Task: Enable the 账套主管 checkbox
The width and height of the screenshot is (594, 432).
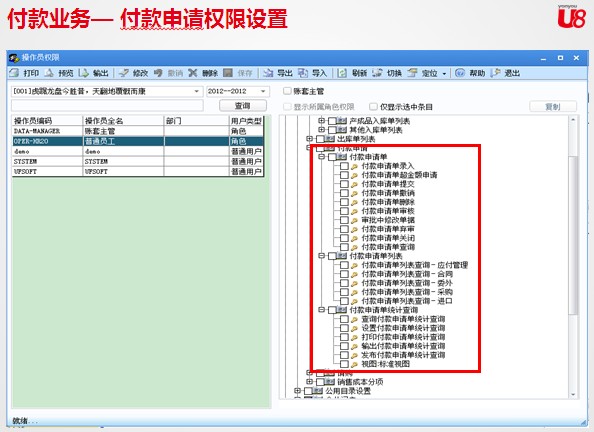Action: (x=287, y=91)
